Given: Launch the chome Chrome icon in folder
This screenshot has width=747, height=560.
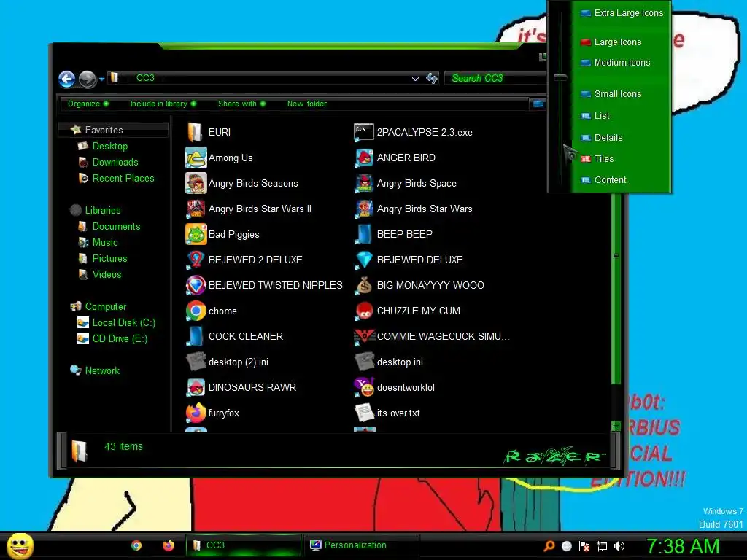Looking at the screenshot, I should pyautogui.click(x=196, y=311).
